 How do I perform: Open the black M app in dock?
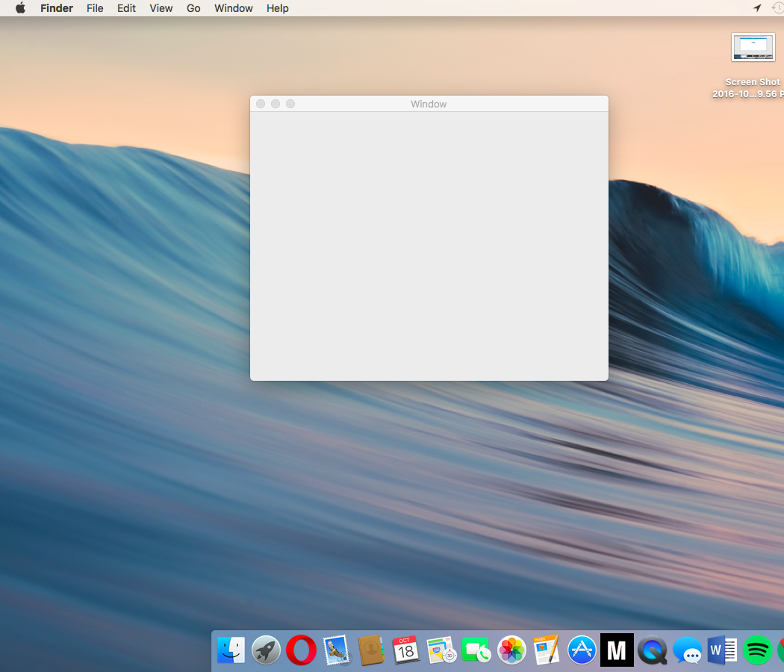tap(617, 650)
